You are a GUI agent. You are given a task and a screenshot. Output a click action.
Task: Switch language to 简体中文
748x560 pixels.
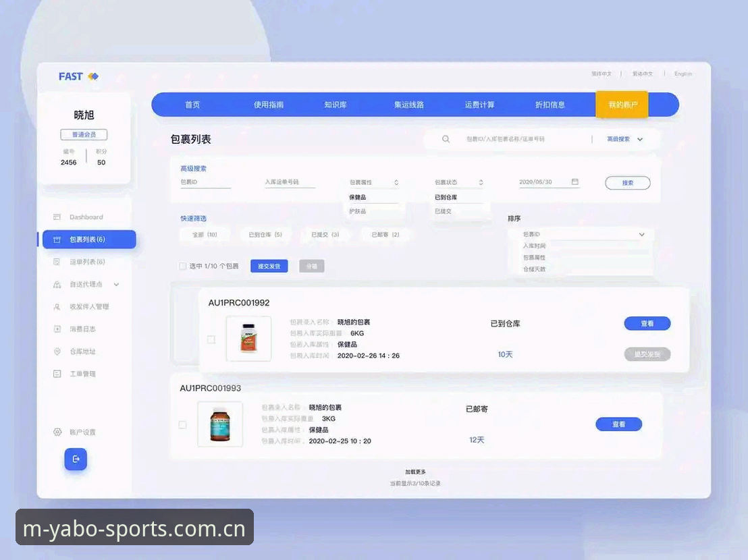click(x=602, y=74)
